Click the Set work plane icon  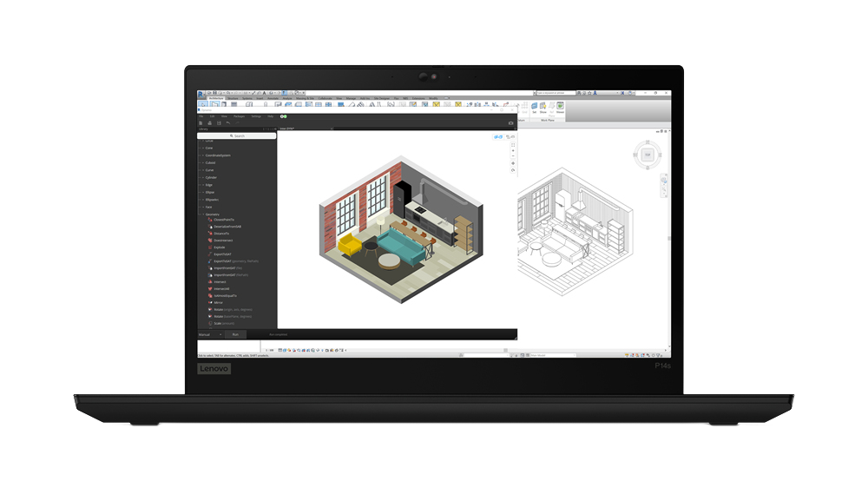[x=533, y=108]
